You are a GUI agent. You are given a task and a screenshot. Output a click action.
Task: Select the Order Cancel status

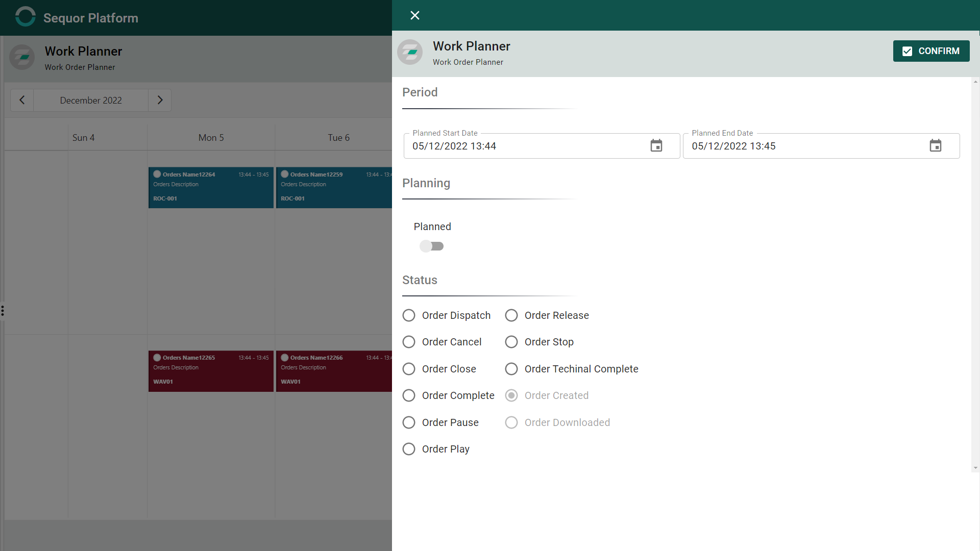(409, 342)
